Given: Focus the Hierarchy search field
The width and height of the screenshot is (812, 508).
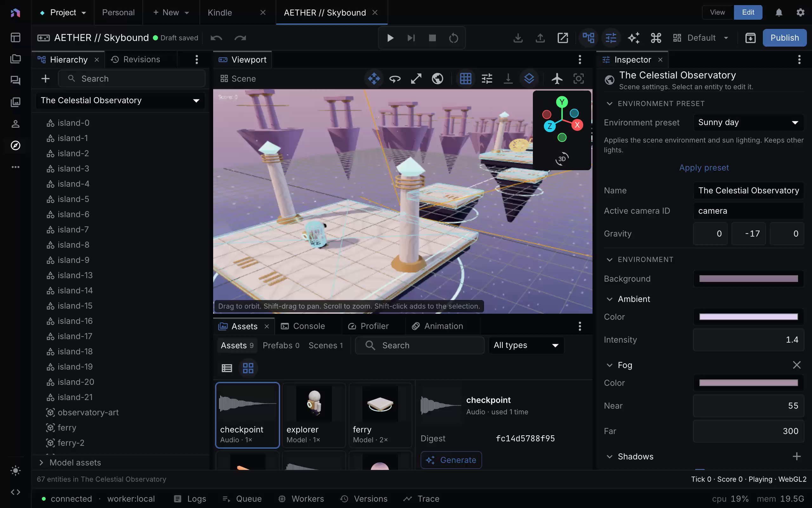Looking at the screenshot, I should pos(132,79).
